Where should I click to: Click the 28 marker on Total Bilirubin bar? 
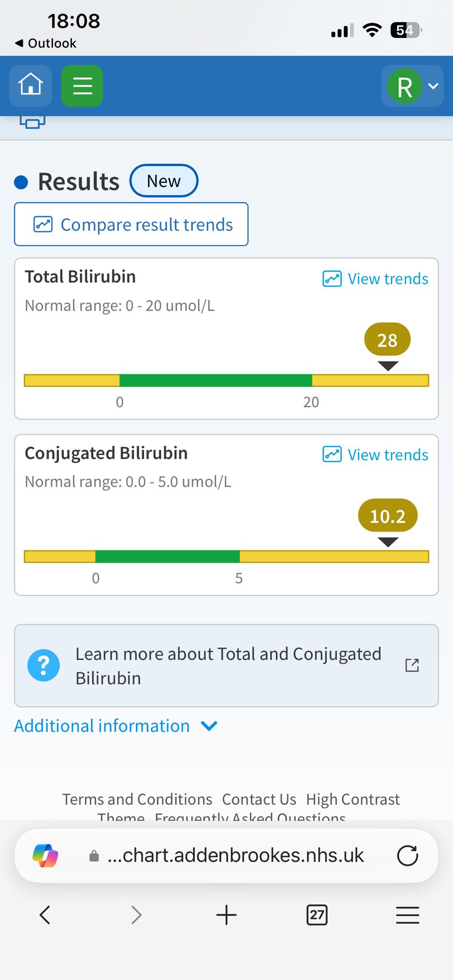click(387, 340)
